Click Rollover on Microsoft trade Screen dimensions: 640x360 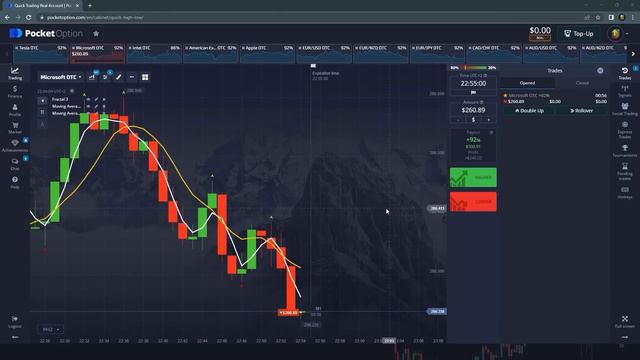[582, 111]
